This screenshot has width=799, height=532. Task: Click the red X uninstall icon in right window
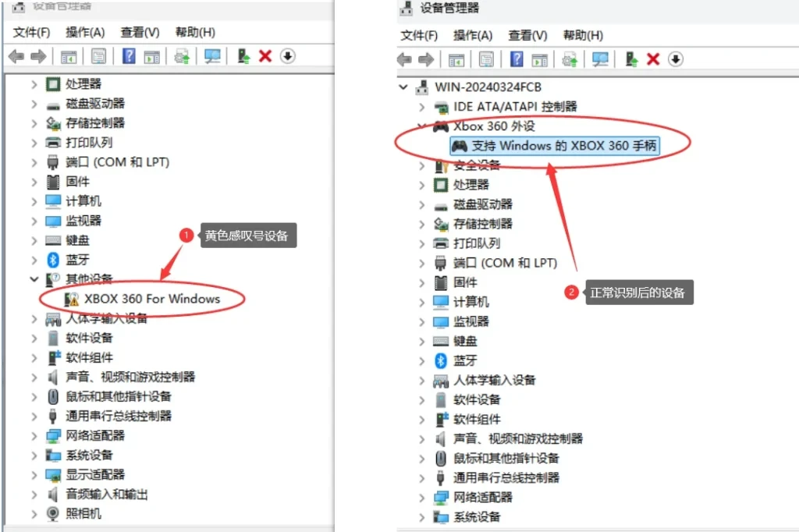(653, 59)
